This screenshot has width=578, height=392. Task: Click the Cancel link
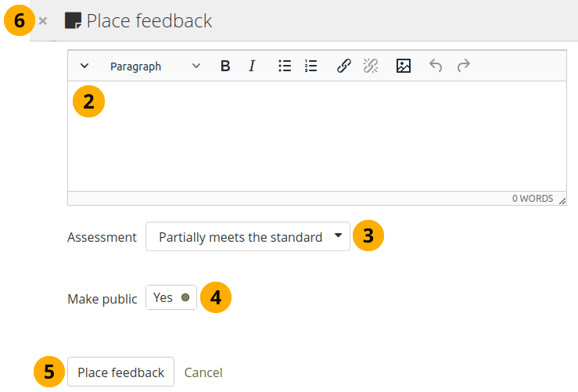(x=203, y=372)
